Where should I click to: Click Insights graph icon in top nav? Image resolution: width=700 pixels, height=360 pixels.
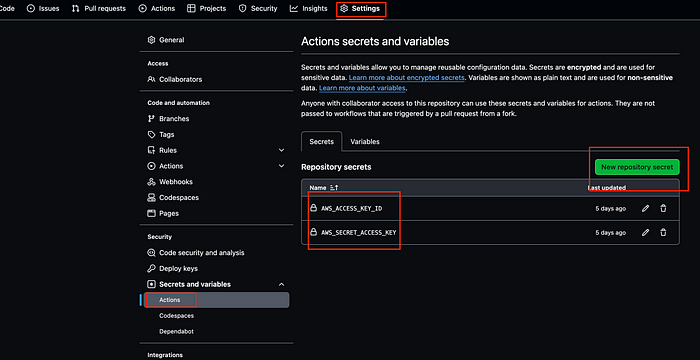[x=294, y=8]
